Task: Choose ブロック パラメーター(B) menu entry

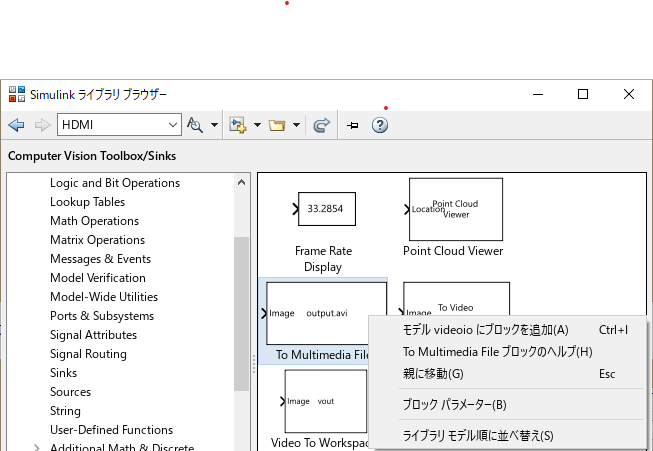Action: pyautogui.click(x=507, y=405)
